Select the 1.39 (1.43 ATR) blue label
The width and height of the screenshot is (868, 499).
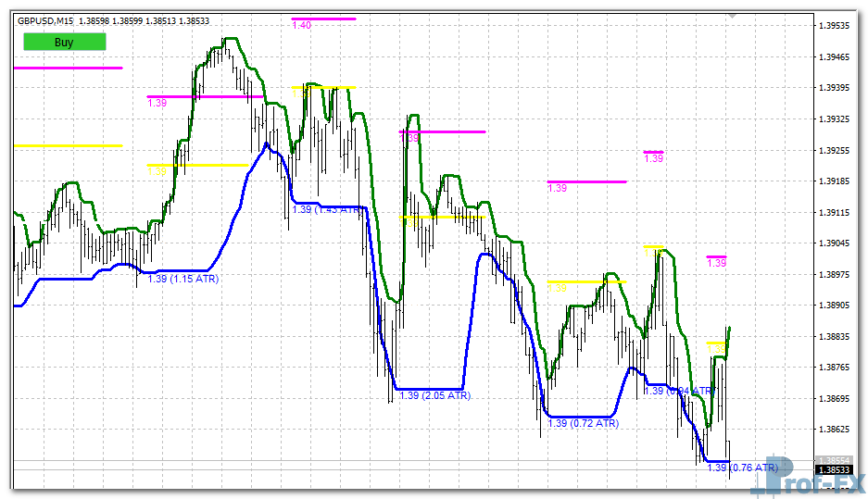(327, 210)
